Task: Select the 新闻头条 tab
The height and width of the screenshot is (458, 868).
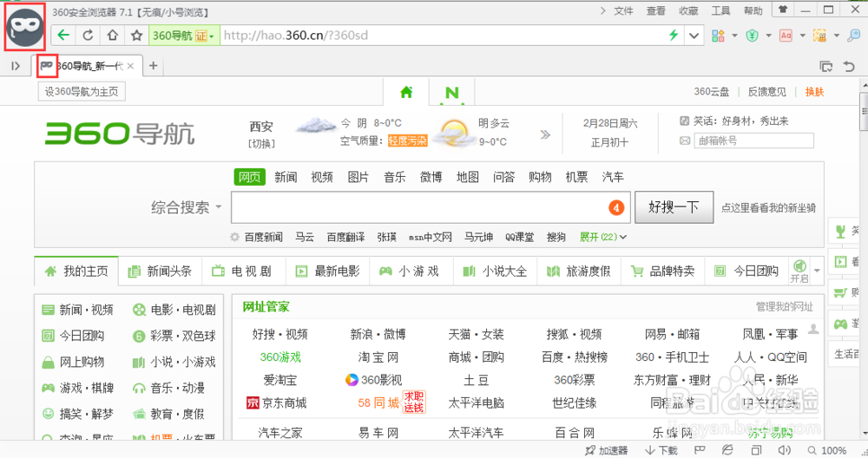Action: pos(160,271)
